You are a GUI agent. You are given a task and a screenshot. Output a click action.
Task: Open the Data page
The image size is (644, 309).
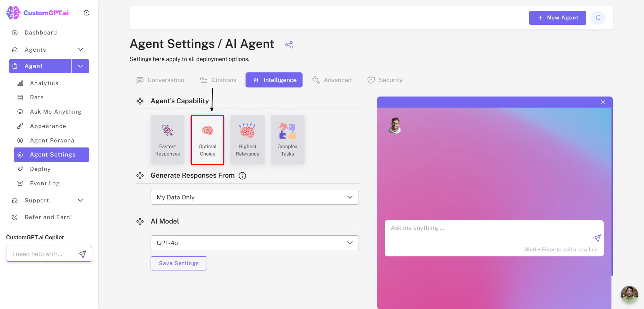[x=37, y=98]
